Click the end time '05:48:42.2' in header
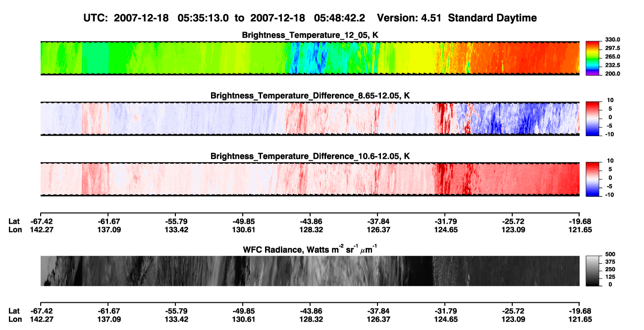The height and width of the screenshot is (330, 644). pyautogui.click(x=340, y=18)
